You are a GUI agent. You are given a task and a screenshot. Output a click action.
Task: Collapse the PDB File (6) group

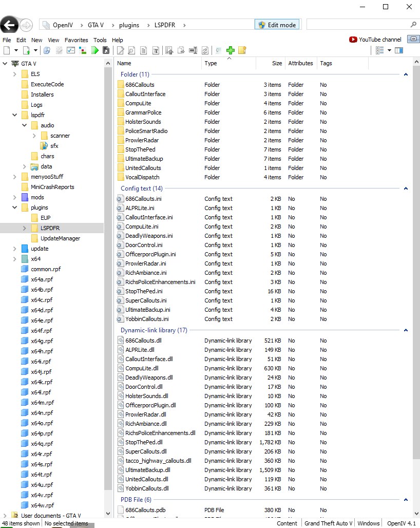click(406, 500)
